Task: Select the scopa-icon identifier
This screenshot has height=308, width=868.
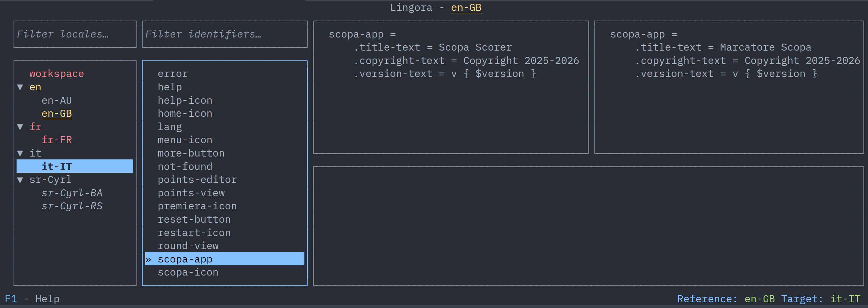Action: [x=188, y=272]
